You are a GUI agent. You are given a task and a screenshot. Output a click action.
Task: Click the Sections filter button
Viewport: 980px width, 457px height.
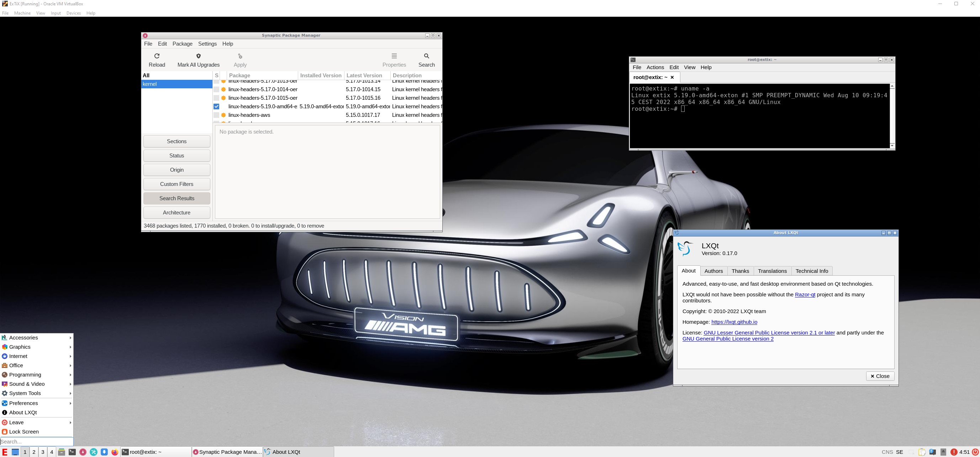pos(176,141)
